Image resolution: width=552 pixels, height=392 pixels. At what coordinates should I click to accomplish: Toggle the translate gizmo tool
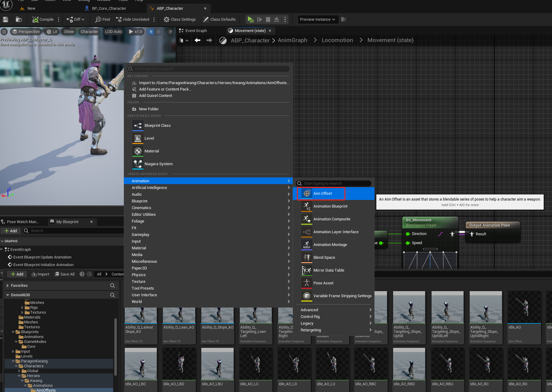pos(158,32)
